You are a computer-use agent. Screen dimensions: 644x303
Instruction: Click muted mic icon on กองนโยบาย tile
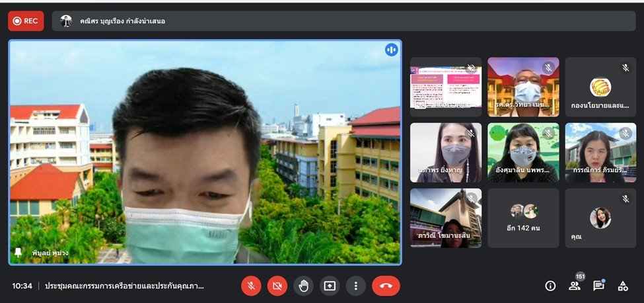click(x=626, y=67)
